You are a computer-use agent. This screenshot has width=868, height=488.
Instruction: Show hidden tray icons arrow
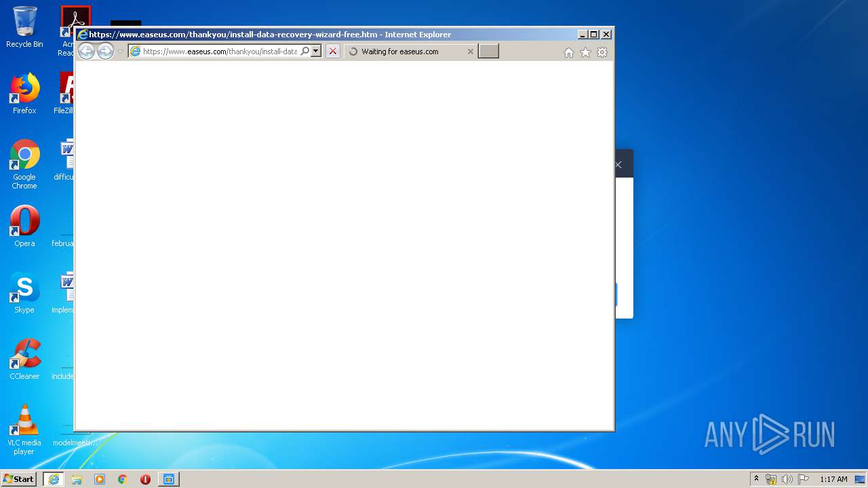757,479
